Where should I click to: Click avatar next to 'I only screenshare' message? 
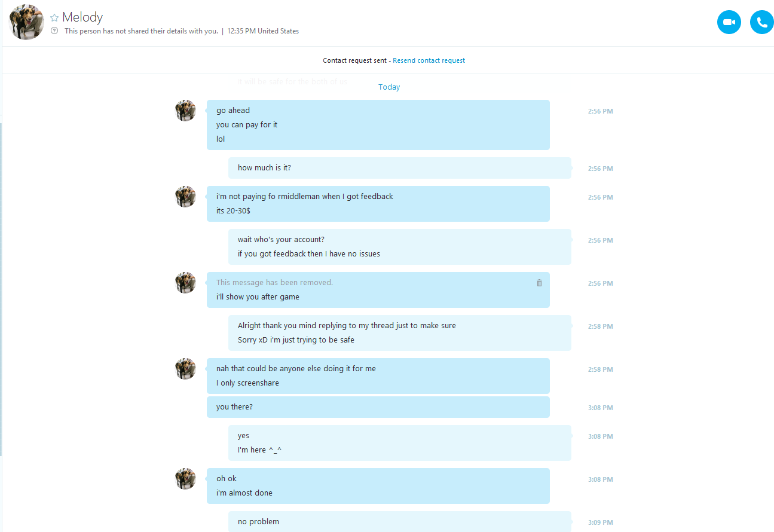click(x=185, y=369)
